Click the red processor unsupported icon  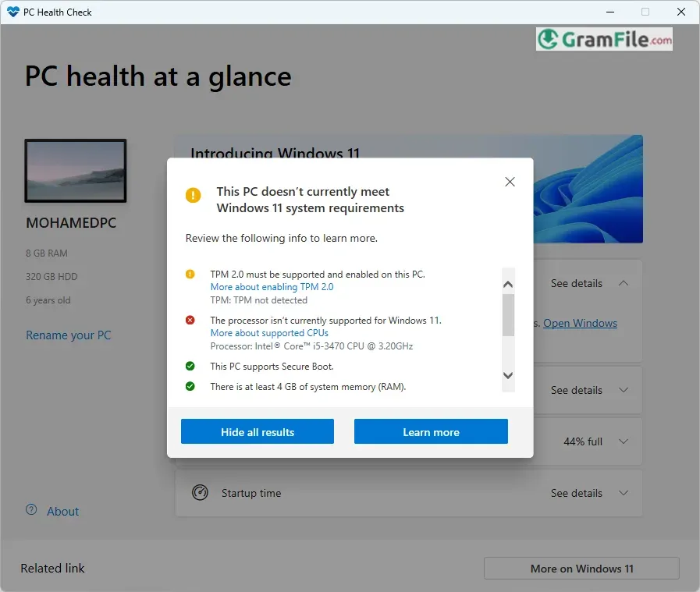(x=190, y=320)
